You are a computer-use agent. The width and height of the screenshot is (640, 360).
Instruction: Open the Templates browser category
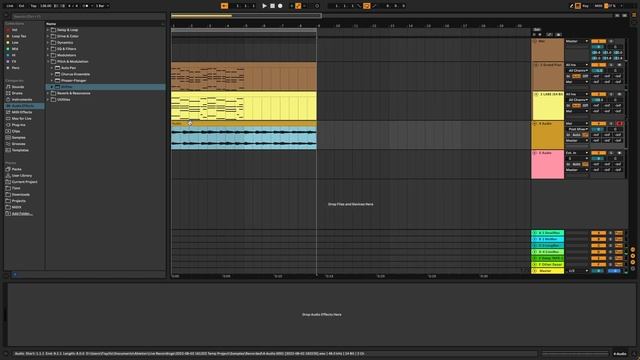pos(20,150)
